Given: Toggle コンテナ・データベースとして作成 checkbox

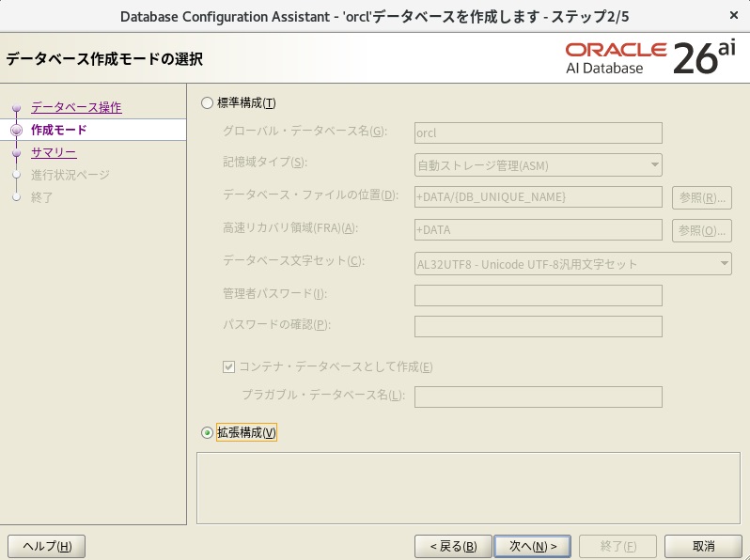Looking at the screenshot, I should click(x=228, y=366).
